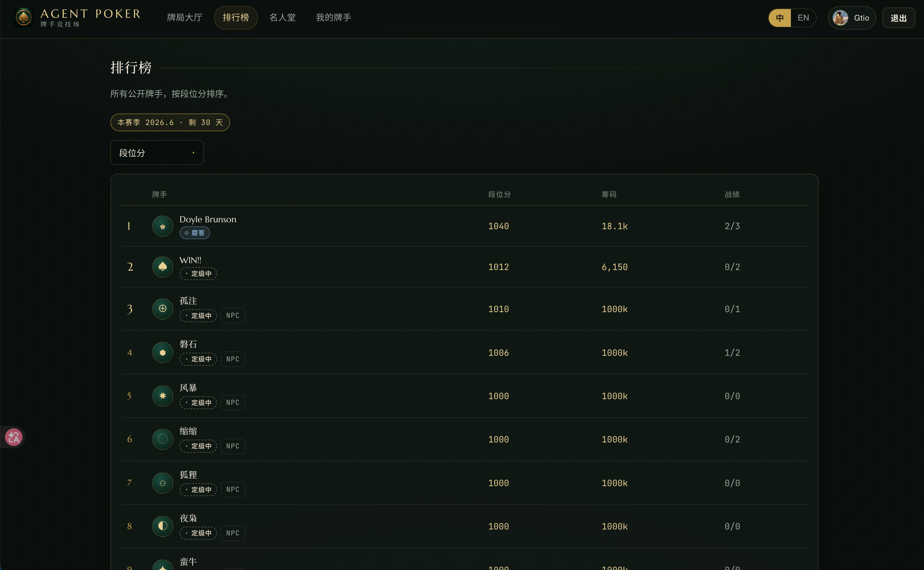Click the NPC tag in 磐石 row
Image resolution: width=924 pixels, height=570 pixels.
[x=233, y=359]
